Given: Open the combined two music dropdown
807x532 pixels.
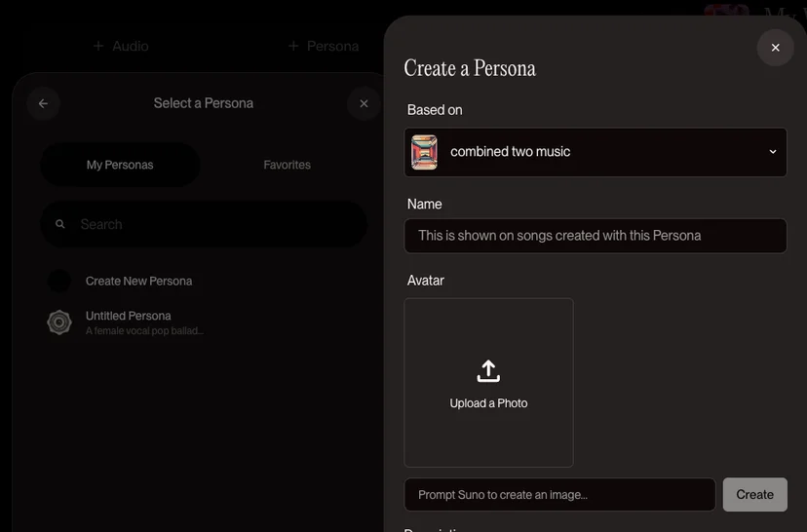Looking at the screenshot, I should 596,152.
